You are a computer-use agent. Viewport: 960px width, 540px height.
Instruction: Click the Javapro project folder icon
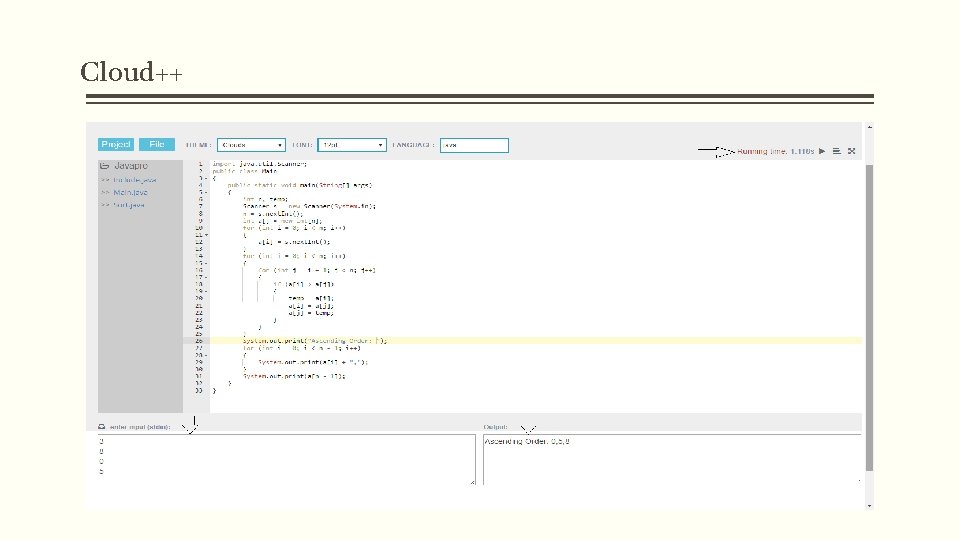pos(104,165)
